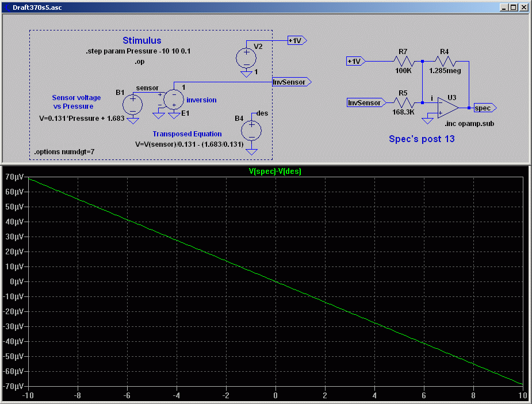Click the ground symbol beside B1

[x=132, y=120]
